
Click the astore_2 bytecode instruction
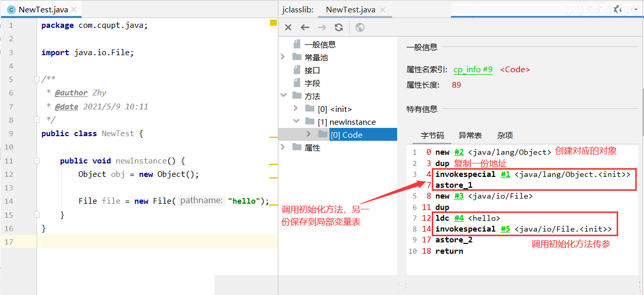[454, 240]
